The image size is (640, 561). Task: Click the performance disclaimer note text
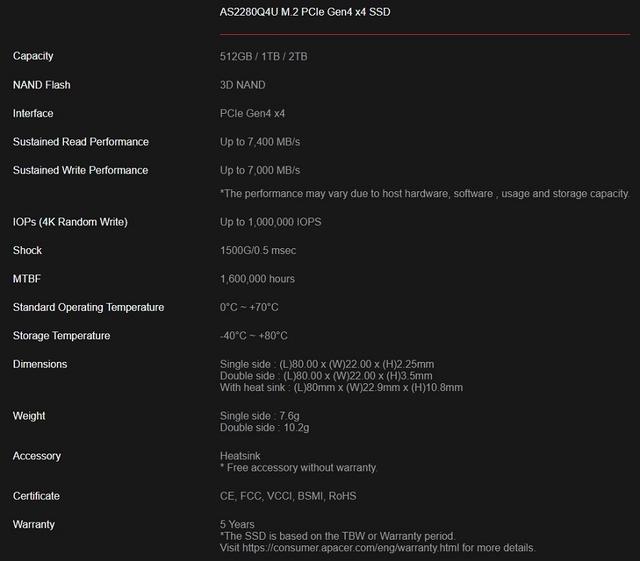pos(424,193)
